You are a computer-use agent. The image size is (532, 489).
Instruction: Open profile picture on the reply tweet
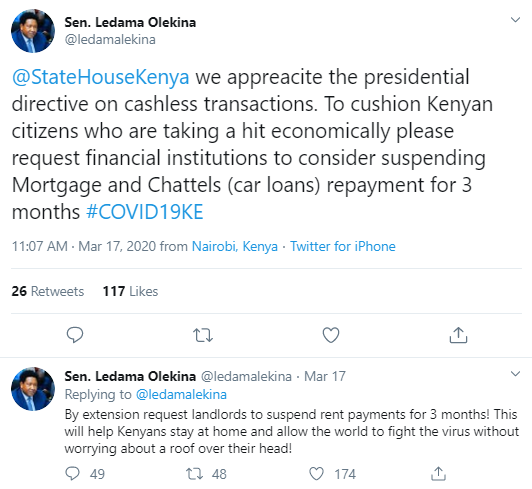(x=33, y=389)
